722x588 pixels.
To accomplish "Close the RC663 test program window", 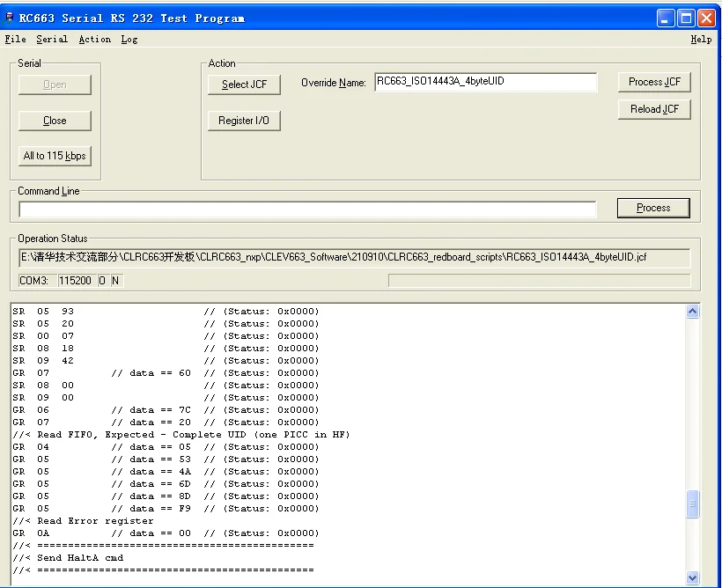I will coord(706,18).
